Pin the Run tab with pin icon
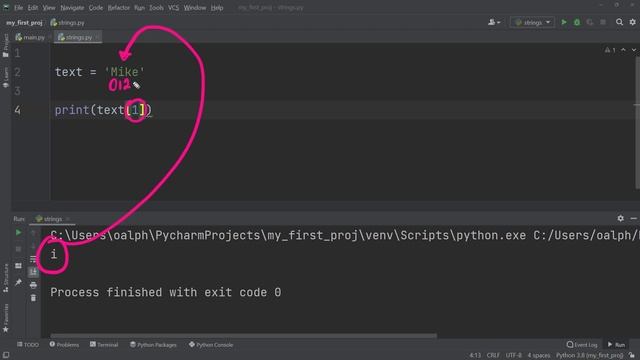 [18, 282]
